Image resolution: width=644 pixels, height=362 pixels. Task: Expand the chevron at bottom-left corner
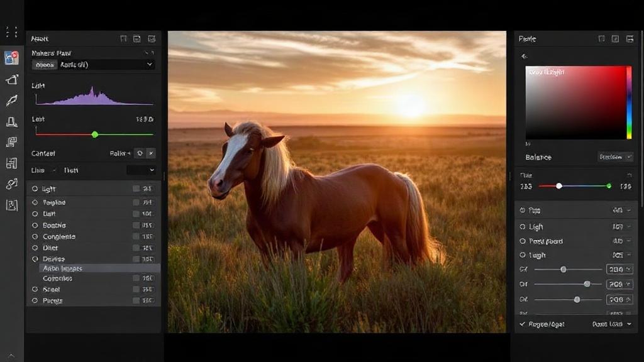11,356
